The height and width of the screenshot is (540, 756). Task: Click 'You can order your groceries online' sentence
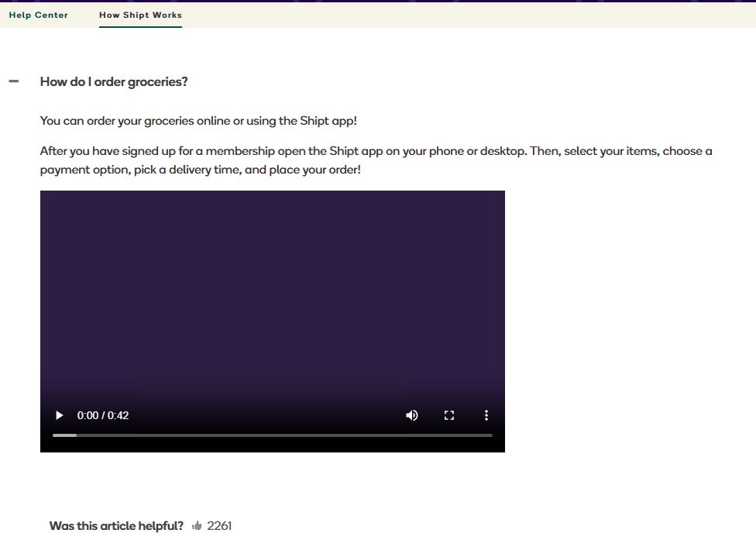(198, 121)
